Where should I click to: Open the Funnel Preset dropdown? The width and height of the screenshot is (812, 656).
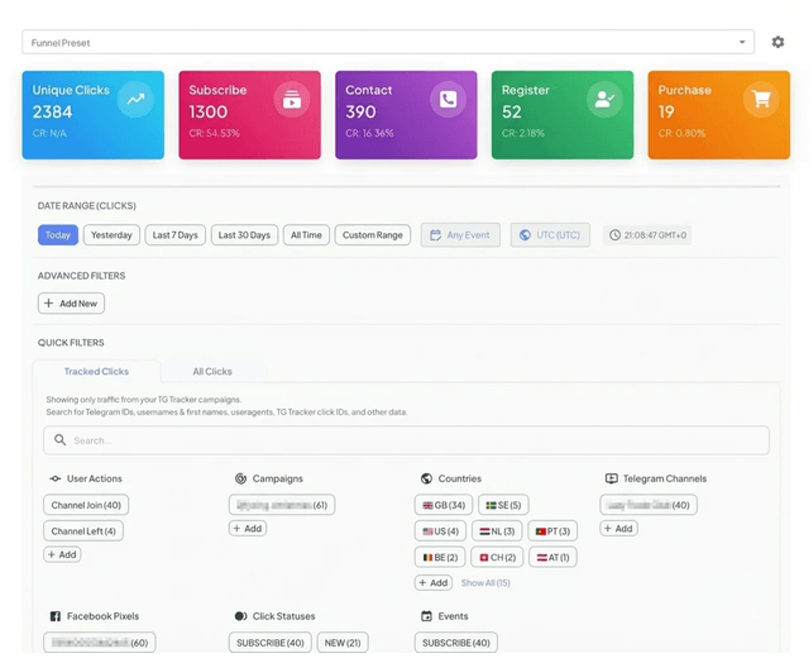click(x=388, y=42)
